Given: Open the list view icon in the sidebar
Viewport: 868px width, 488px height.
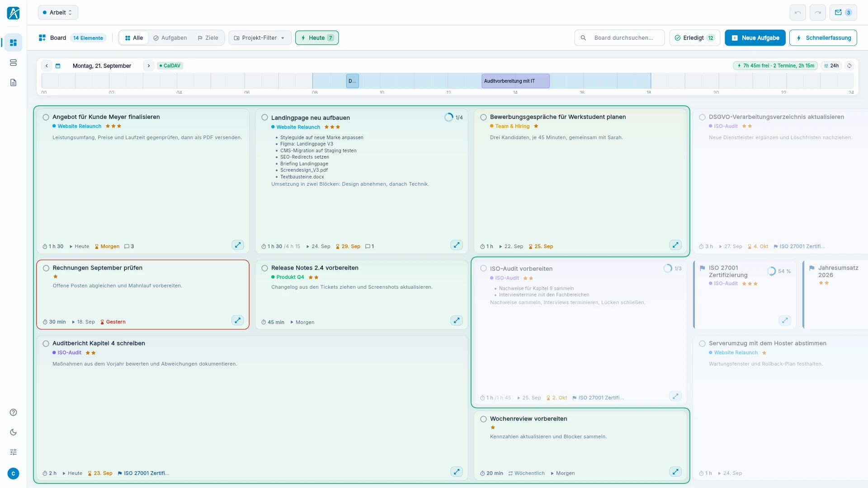Looking at the screenshot, I should [x=13, y=62].
